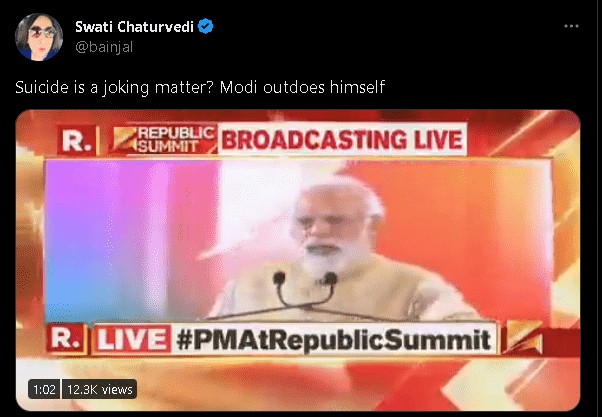Click the Republic Summit logo
This screenshot has height=417, width=602.
pos(165,139)
